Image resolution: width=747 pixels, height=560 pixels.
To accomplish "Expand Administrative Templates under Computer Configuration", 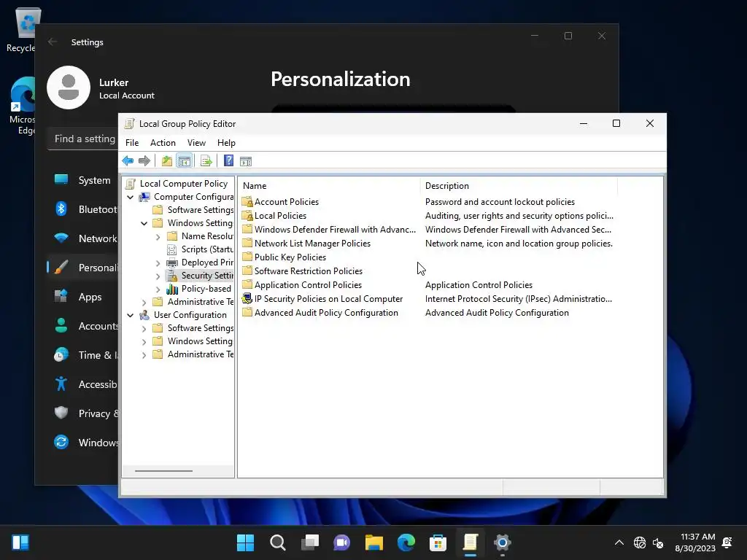I will pyautogui.click(x=144, y=302).
